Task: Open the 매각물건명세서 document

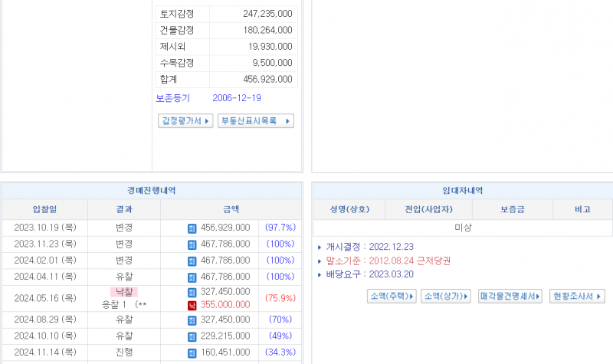Action: click(x=510, y=296)
